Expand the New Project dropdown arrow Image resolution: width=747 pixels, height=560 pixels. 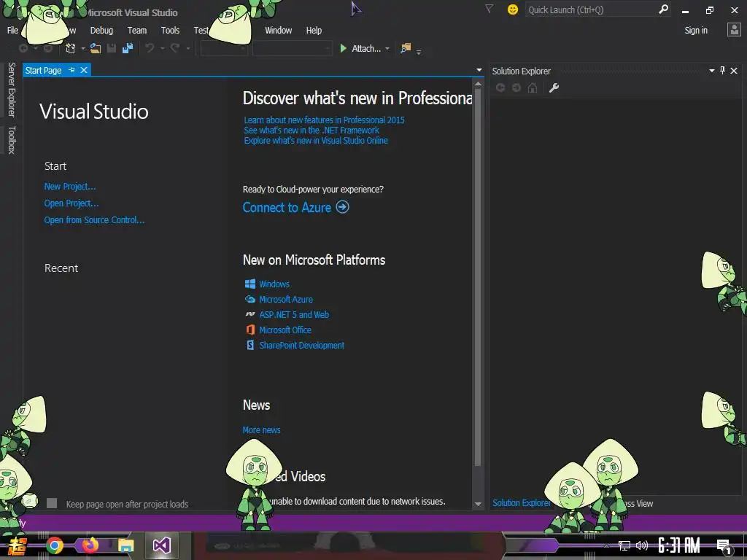coord(83,48)
